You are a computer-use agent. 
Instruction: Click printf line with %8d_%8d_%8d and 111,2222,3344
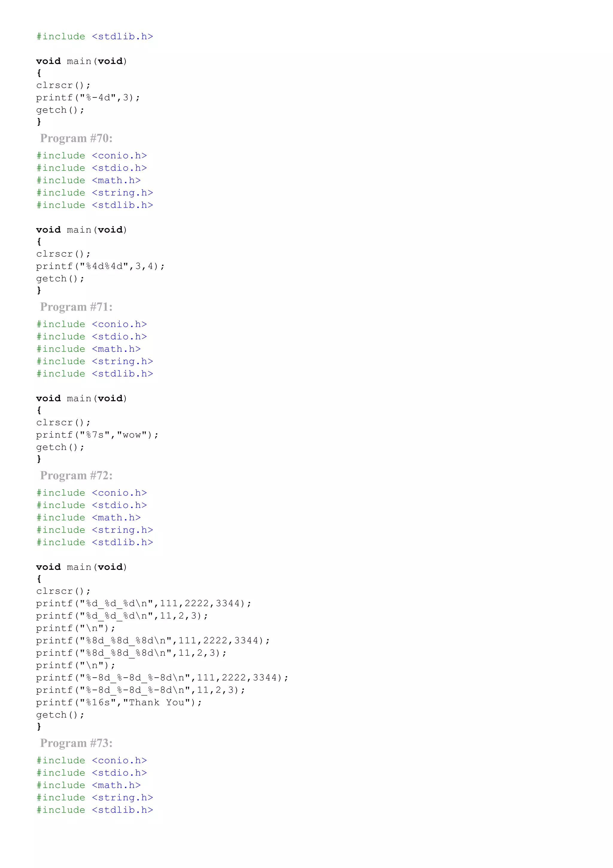(153, 641)
